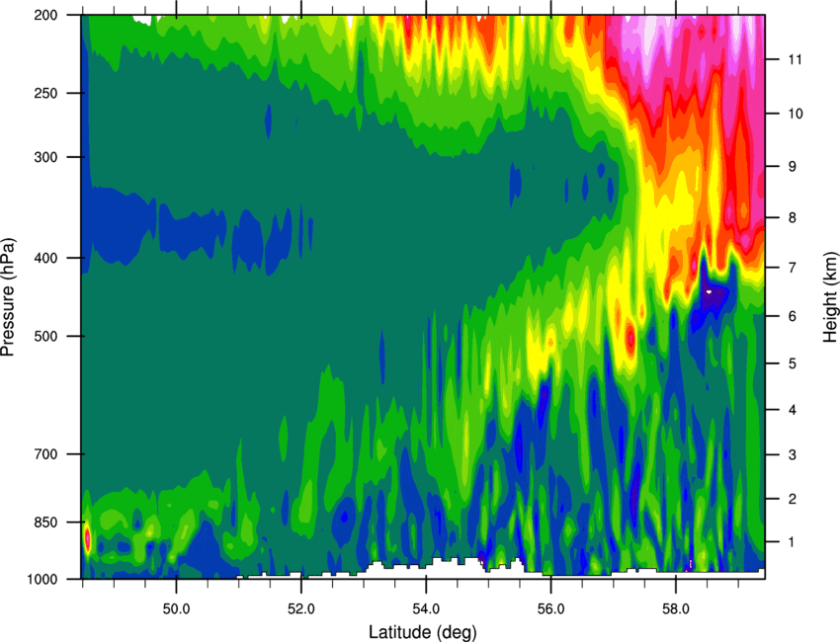This screenshot has height=642, width=840.
Task: Click the 9 km height tick label
Action: 792,167
